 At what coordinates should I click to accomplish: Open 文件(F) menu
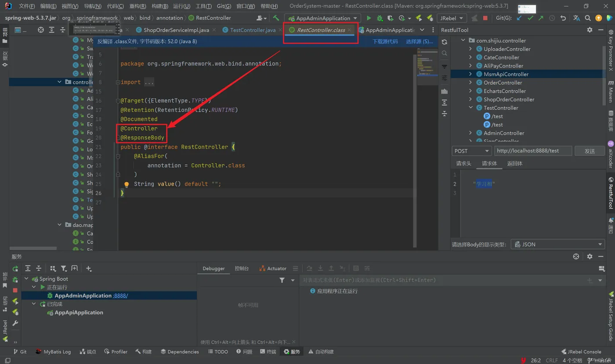click(27, 6)
